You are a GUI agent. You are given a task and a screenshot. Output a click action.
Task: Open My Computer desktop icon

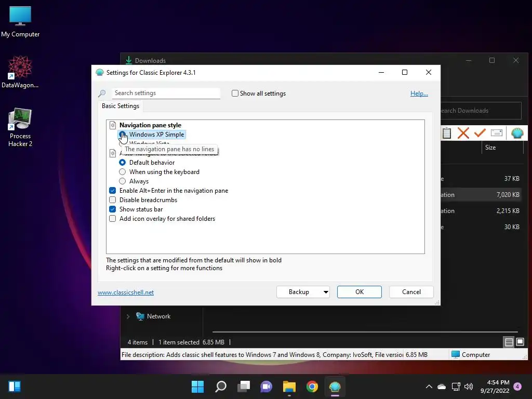coord(20,22)
